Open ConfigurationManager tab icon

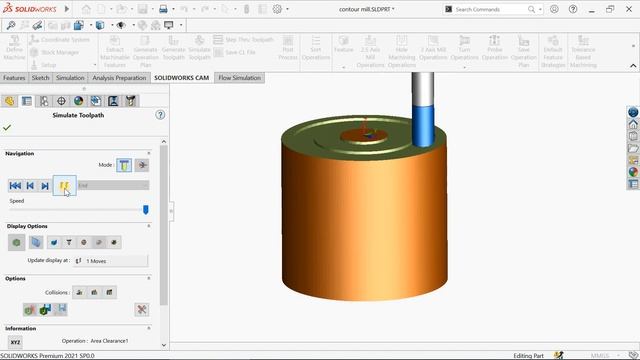click(44, 101)
